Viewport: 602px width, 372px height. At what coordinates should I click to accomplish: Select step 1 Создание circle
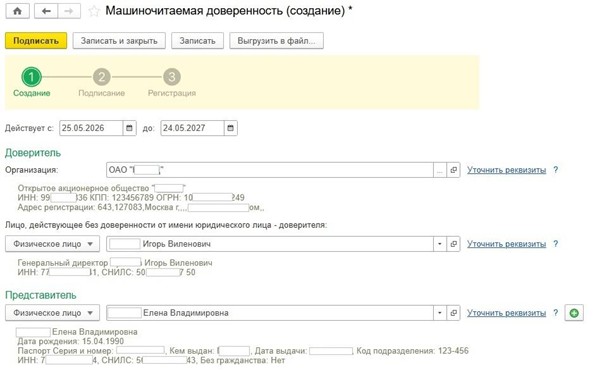(31, 77)
